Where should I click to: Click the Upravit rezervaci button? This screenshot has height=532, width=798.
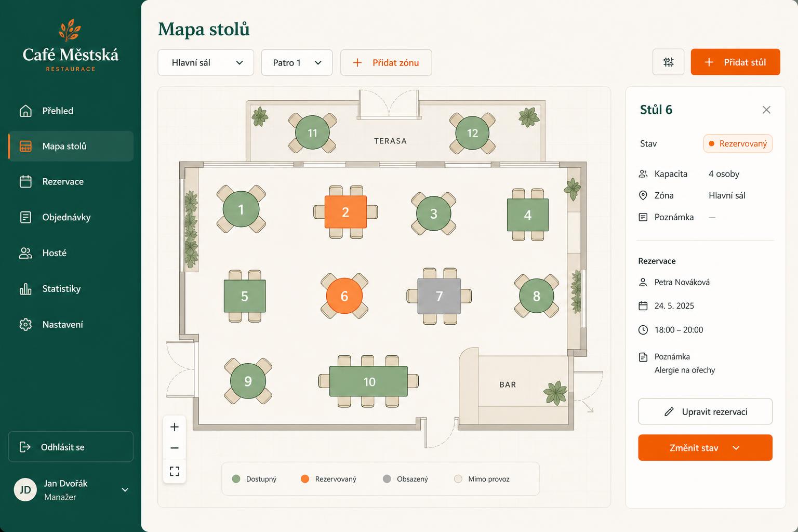point(705,411)
